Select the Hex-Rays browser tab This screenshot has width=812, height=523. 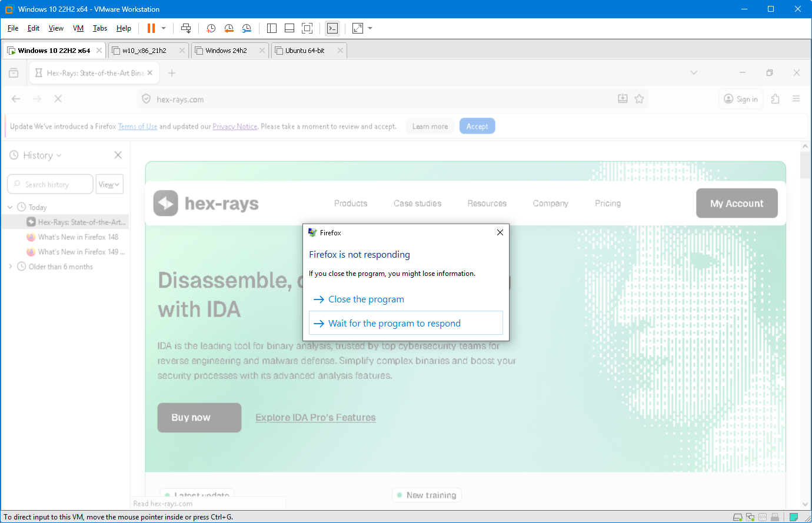pyautogui.click(x=94, y=73)
